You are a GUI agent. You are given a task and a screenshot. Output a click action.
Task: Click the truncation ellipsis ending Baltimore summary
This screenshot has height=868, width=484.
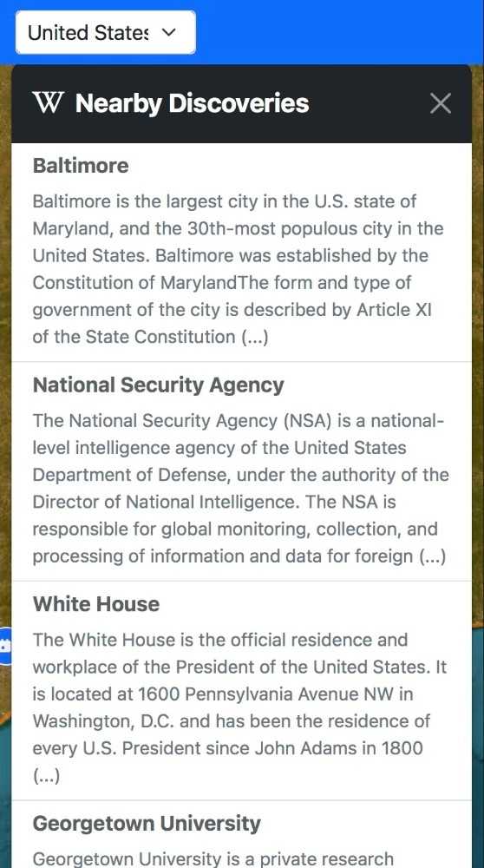coord(255,337)
